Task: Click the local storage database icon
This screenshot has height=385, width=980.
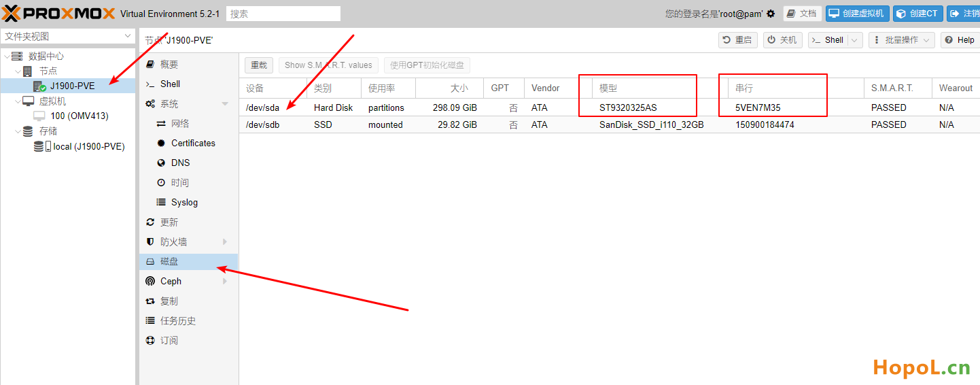Action: (39, 146)
